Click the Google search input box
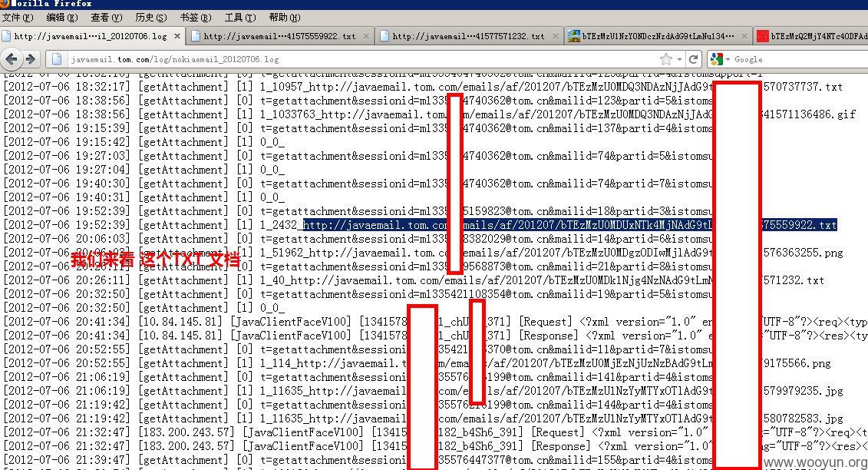This screenshot has width=868, height=470. (x=800, y=58)
